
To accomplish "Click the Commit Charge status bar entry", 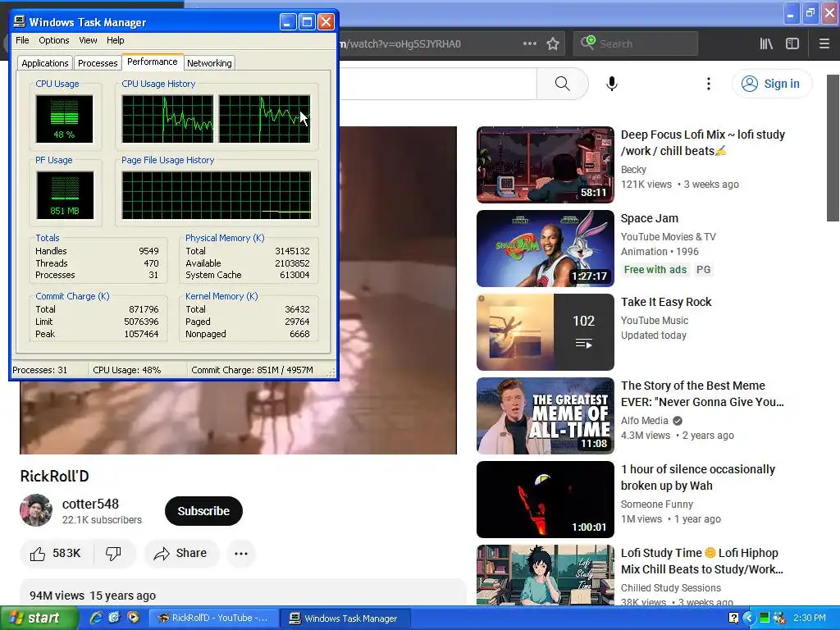I will tap(253, 370).
